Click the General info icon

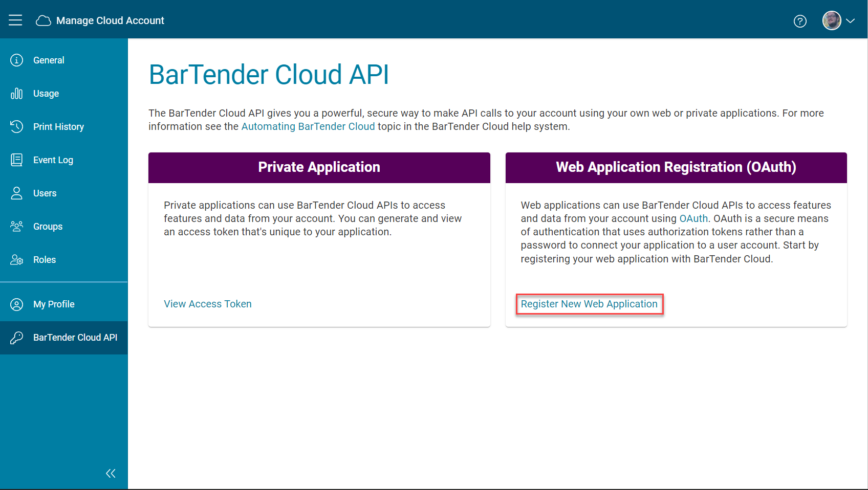coord(16,60)
